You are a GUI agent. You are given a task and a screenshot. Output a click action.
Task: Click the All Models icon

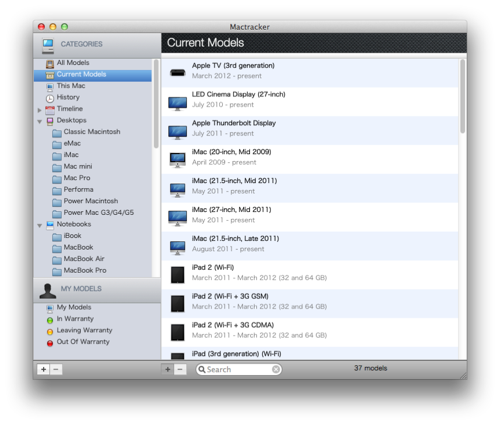[50, 64]
